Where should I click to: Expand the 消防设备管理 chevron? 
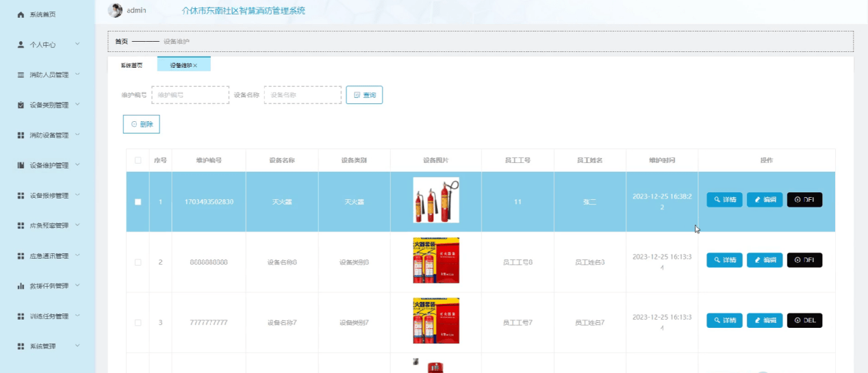click(x=77, y=134)
